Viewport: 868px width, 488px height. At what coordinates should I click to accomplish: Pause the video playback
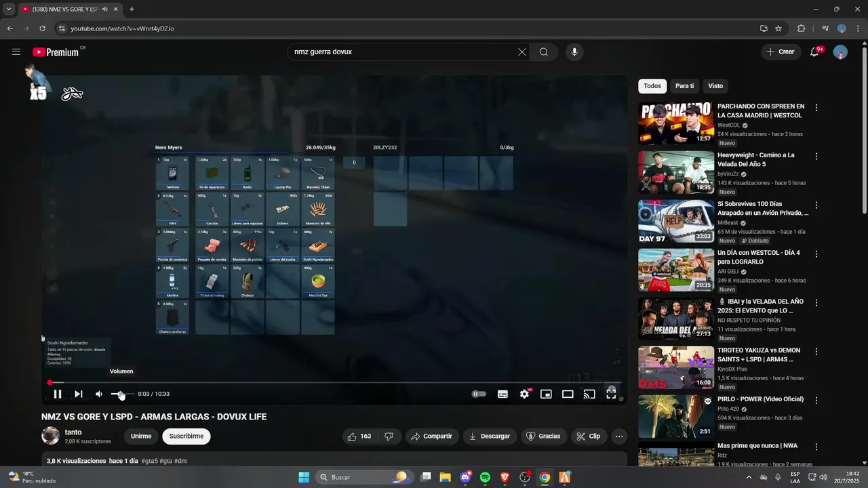coord(58,394)
